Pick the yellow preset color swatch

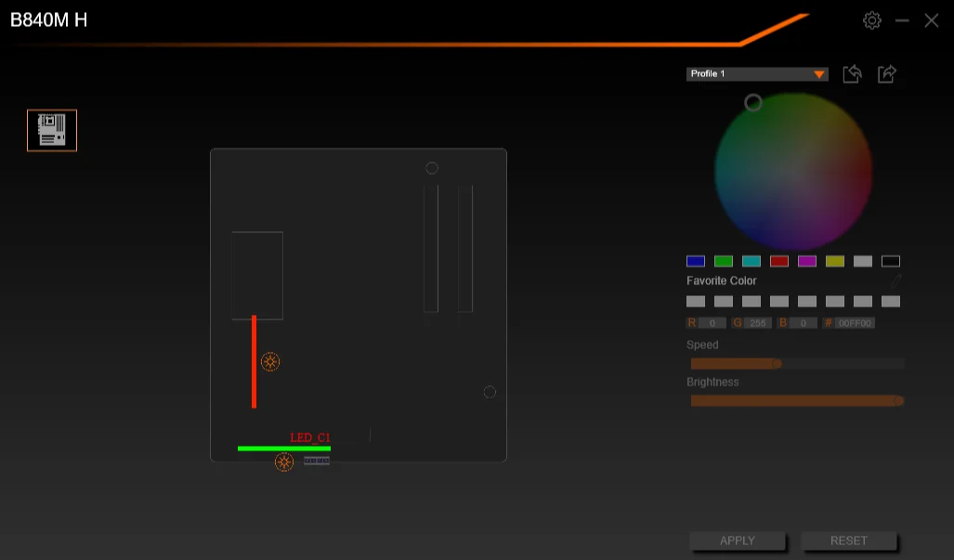click(835, 261)
